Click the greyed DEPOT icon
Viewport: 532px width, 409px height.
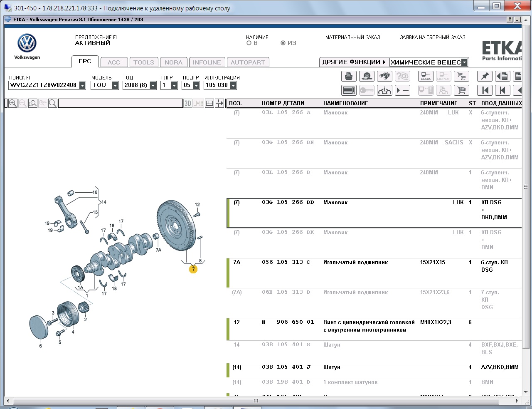[x=443, y=77]
